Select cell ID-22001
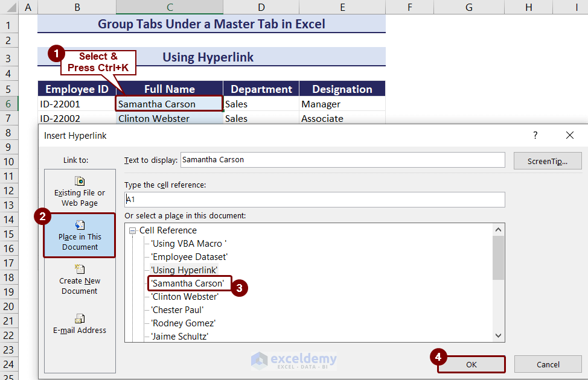The height and width of the screenshot is (380, 588). pyautogui.click(x=77, y=104)
